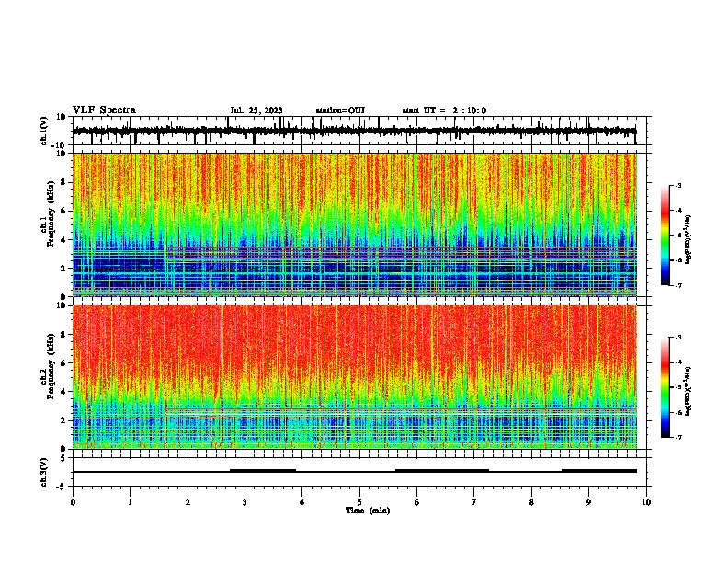728x563 pixels.
Task: Click the "VLF Spectra" plot title
Action: (x=104, y=110)
